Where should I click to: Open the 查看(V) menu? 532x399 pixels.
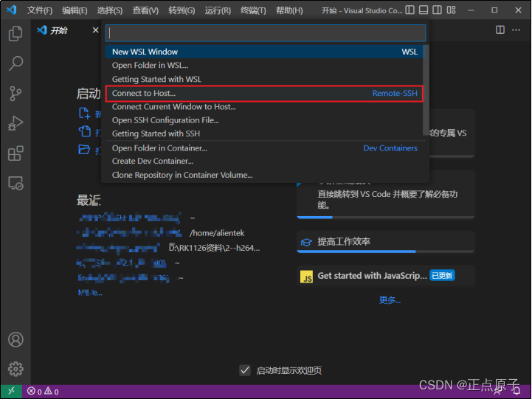point(145,10)
